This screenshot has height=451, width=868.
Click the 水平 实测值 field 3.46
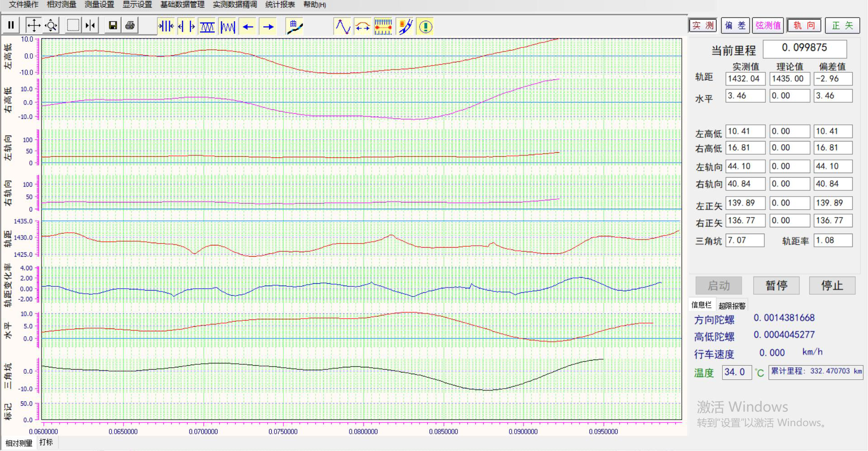(745, 96)
